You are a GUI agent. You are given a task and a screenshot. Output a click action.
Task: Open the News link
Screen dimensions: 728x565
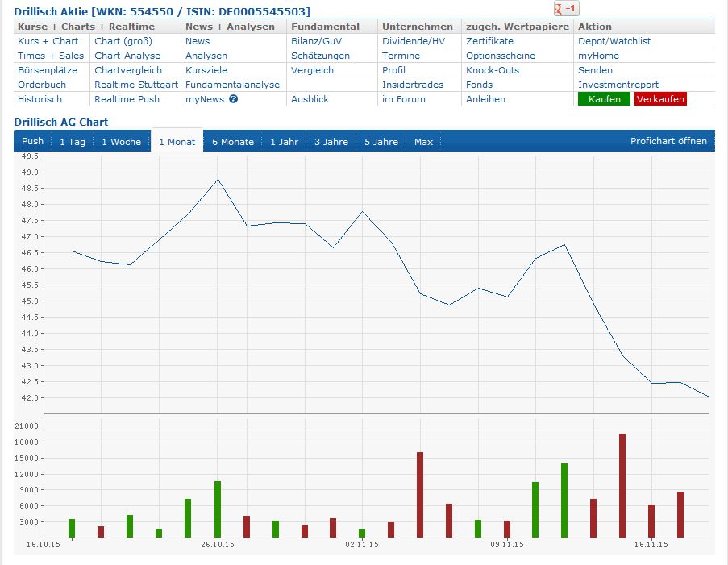[198, 41]
